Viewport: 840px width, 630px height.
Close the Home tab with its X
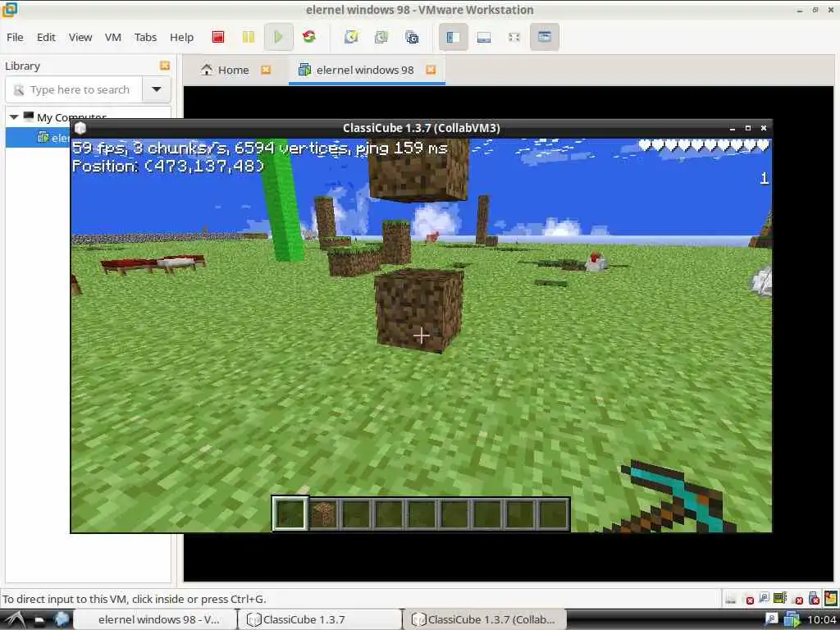pos(266,70)
